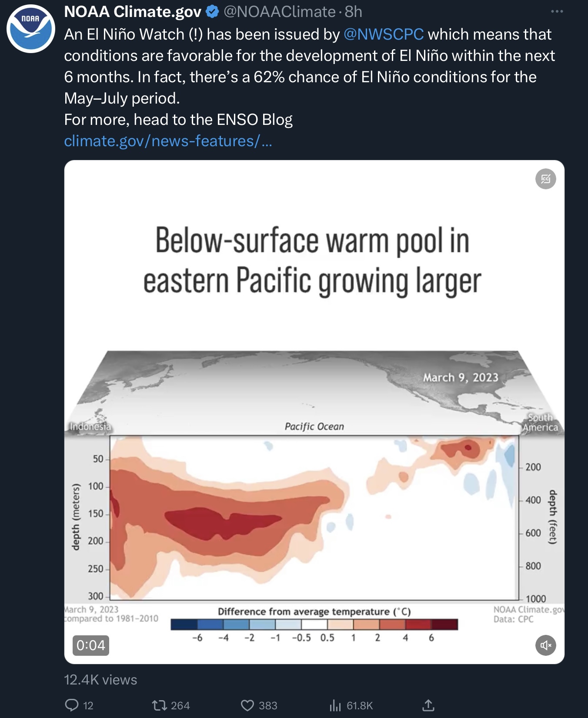Click the 12.4K views count

tap(100, 680)
